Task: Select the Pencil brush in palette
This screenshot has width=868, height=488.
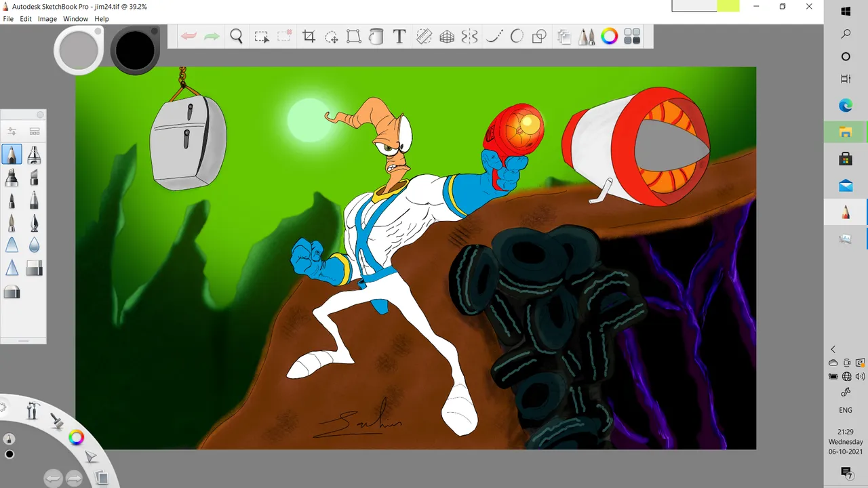Action: pos(12,155)
